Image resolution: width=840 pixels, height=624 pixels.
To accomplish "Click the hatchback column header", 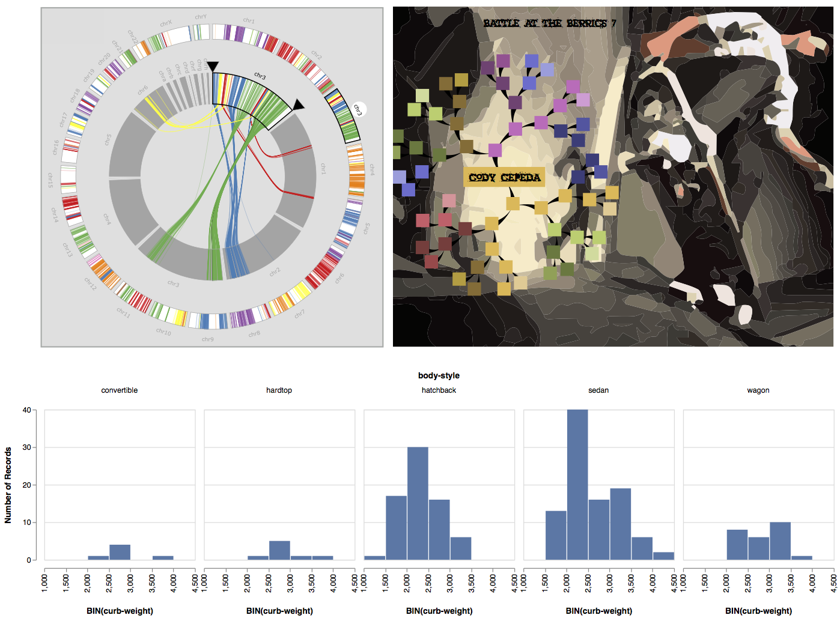I will [438, 390].
